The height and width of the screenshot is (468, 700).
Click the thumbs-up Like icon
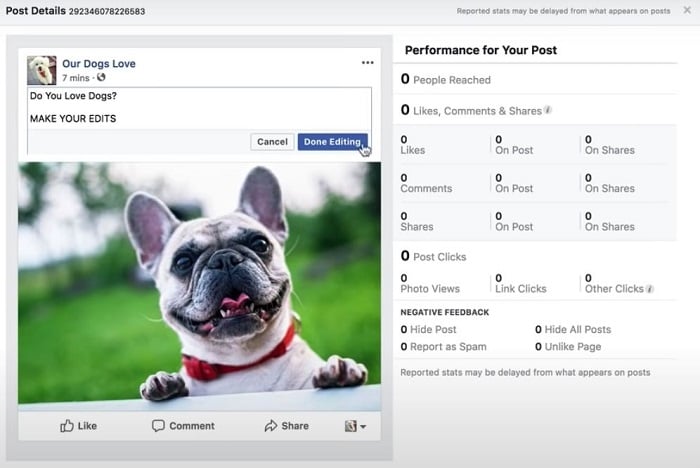[67, 426]
